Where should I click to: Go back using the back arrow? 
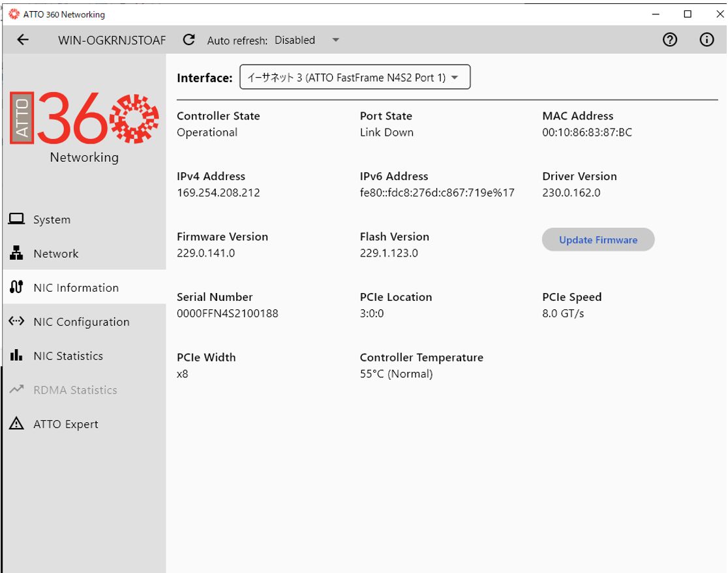(x=23, y=40)
